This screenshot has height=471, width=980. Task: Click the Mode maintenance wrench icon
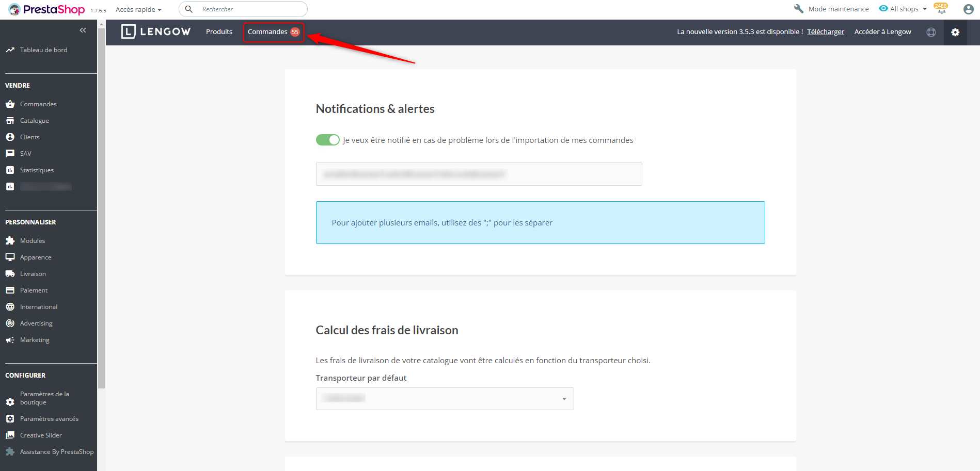pos(799,9)
